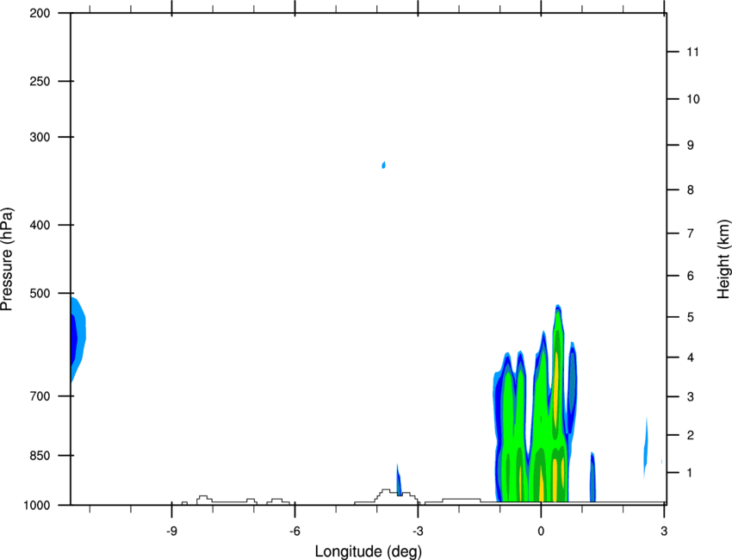Screen dimensions: 732x560
Task: Click the 10 km height label
Action: point(693,99)
